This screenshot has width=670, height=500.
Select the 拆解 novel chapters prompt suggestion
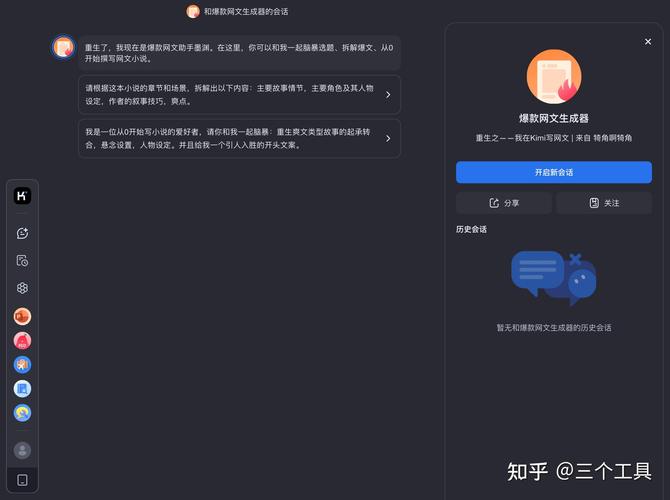click(x=239, y=94)
